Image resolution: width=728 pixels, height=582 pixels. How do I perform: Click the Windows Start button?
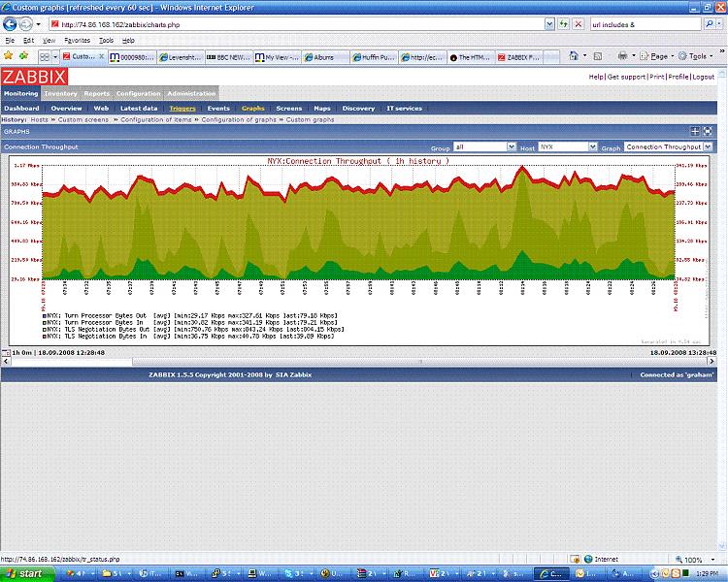point(24,574)
